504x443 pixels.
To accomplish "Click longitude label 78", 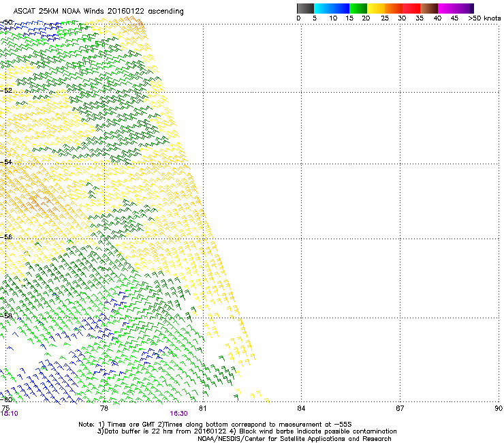I will coord(104,408).
